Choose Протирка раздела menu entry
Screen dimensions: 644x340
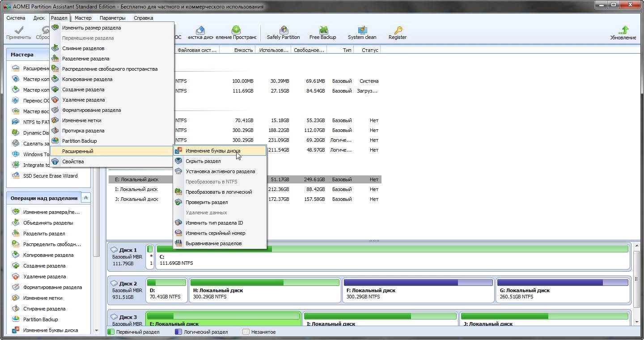(x=112, y=131)
